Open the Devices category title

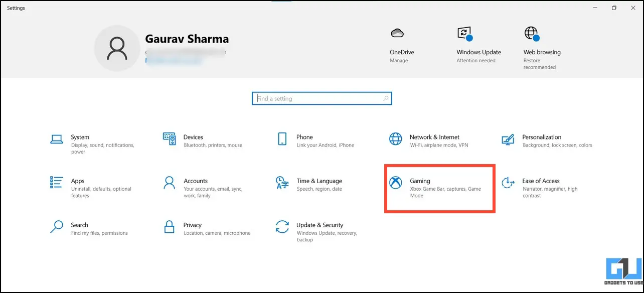[x=193, y=137]
